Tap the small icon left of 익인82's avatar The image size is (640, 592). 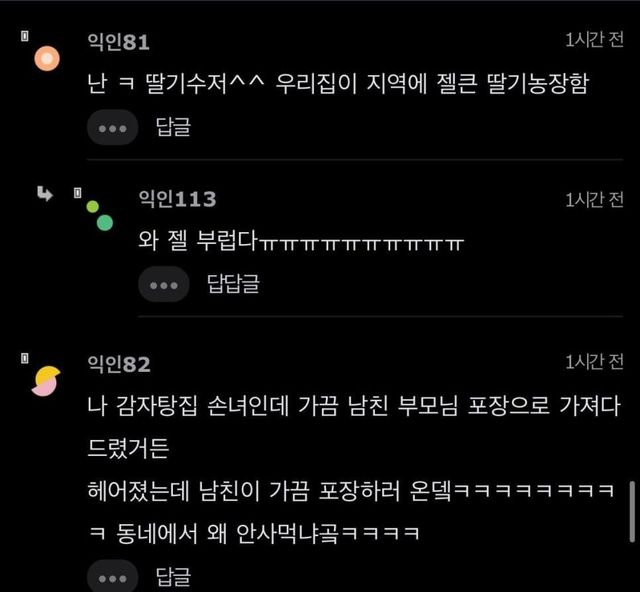(25, 358)
